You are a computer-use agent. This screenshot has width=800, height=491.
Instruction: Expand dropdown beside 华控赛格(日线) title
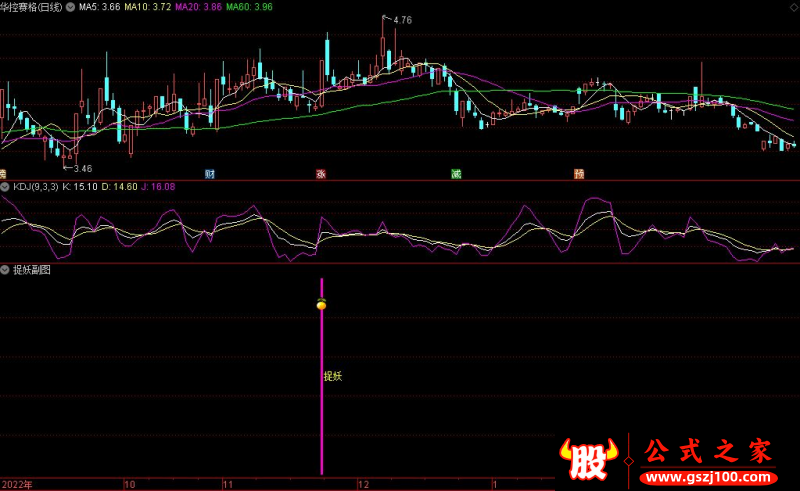[69, 7]
